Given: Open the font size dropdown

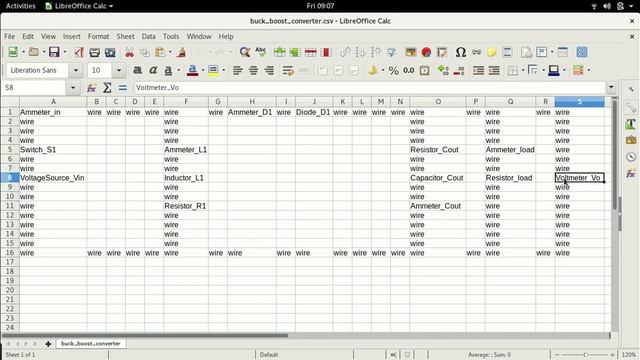Looking at the screenshot, I should coord(118,70).
